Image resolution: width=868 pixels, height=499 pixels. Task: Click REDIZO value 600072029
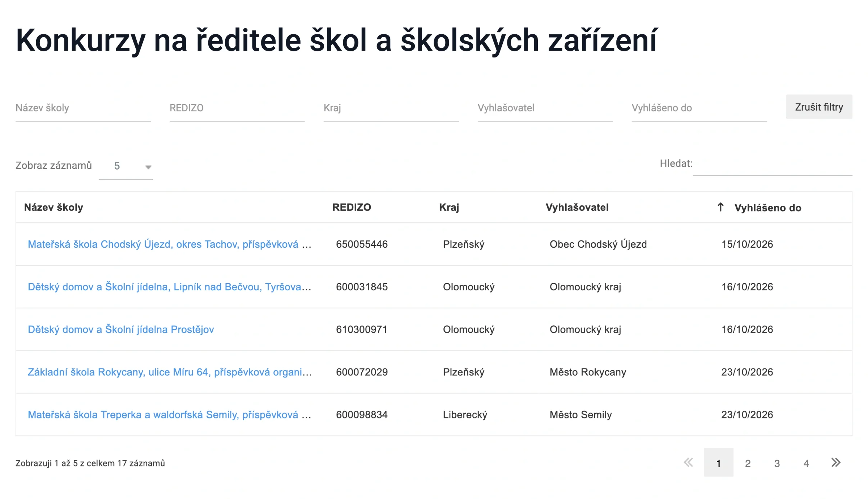click(x=362, y=372)
